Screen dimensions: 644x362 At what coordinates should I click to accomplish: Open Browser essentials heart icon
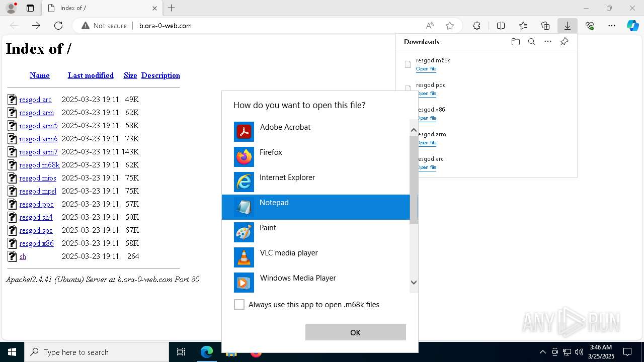coord(590,26)
